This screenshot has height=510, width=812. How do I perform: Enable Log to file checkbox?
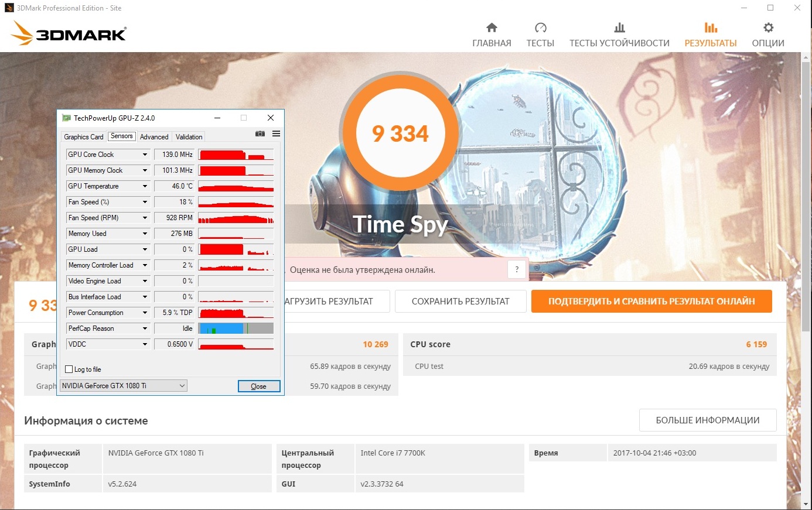click(x=69, y=369)
